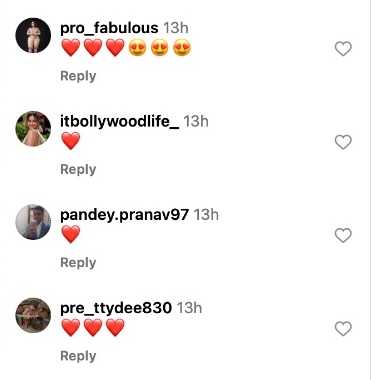Click the 13h timestamp on pro_fabulous comment
Viewport: 371px width, 380px height.
(176, 28)
